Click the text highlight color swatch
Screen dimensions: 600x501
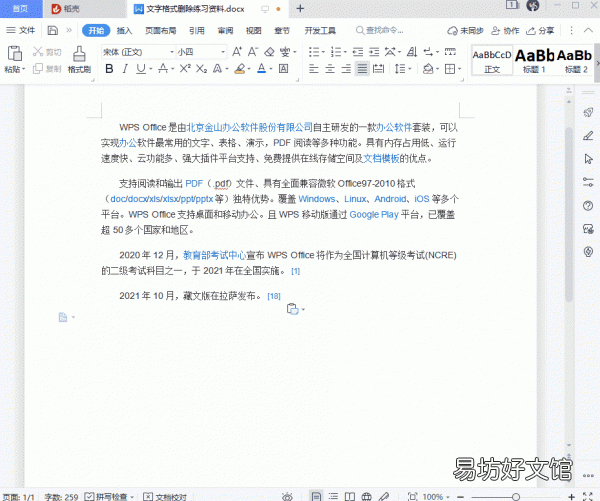click(x=240, y=69)
